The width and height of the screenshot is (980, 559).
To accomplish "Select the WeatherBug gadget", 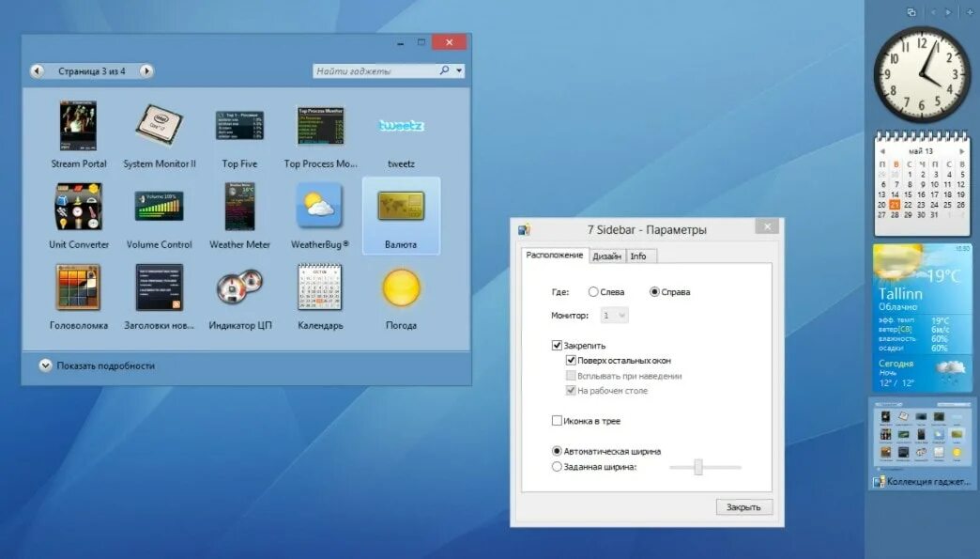I will (x=321, y=215).
